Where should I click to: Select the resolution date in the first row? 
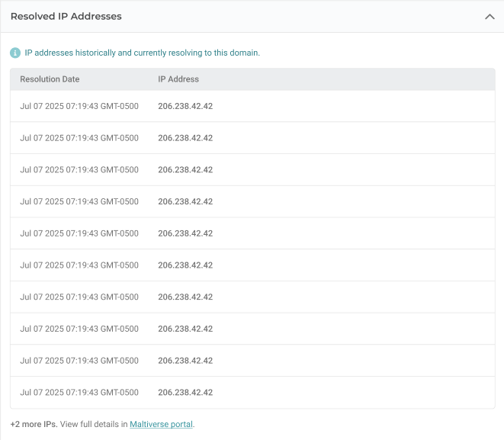point(79,106)
